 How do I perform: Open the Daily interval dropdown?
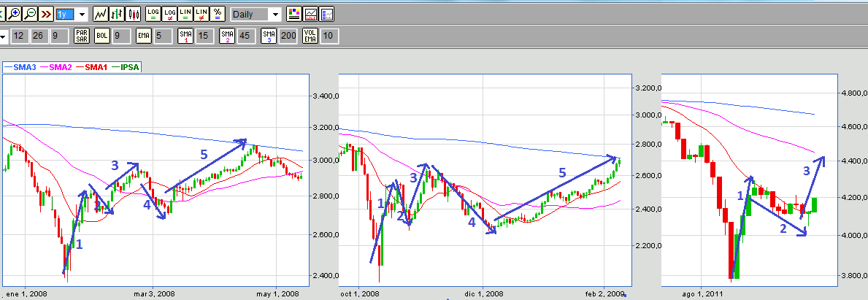click(276, 14)
